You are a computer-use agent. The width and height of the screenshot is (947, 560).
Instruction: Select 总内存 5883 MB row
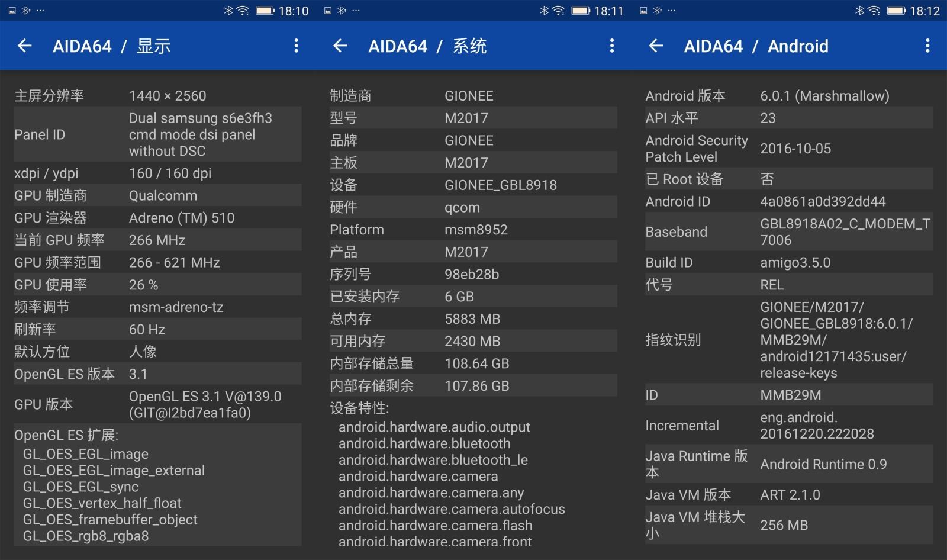coord(474,318)
